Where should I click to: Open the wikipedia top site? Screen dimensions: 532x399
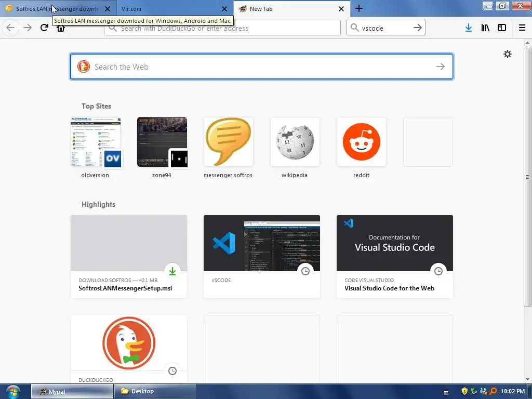point(295,148)
